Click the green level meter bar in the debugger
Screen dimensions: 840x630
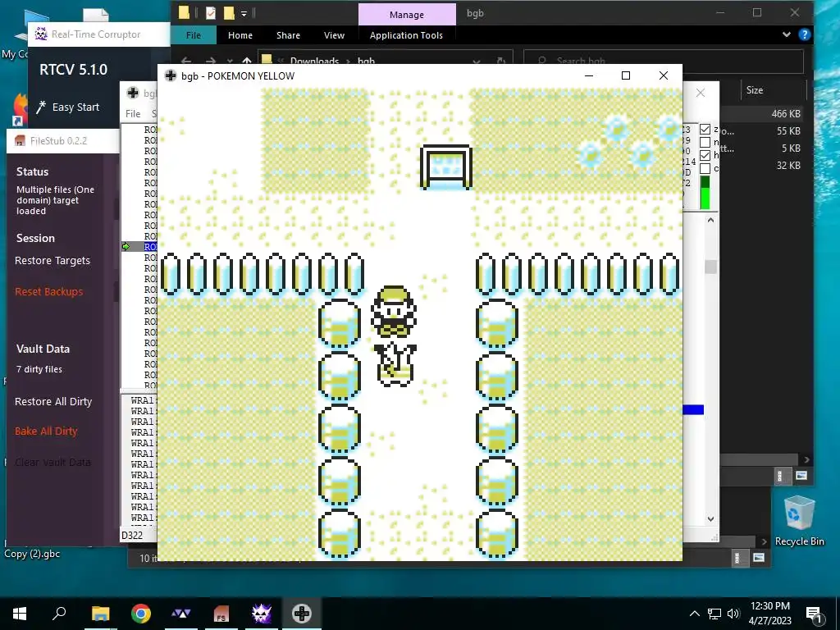(x=705, y=193)
